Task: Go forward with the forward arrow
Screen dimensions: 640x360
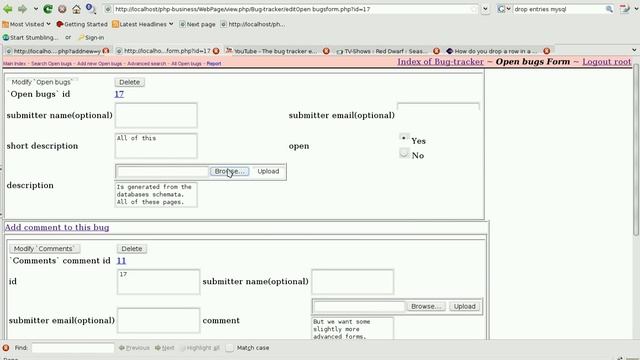Action: pyautogui.click(x=22, y=9)
